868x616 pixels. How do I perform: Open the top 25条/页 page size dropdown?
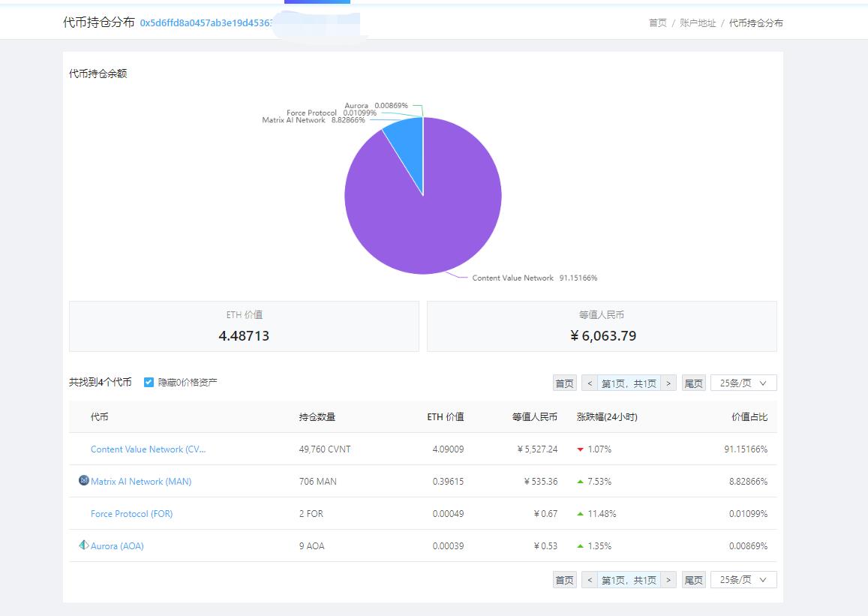tap(743, 383)
